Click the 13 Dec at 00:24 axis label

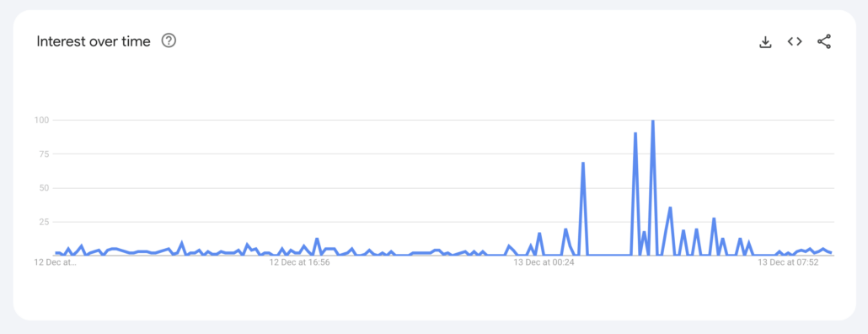544,262
